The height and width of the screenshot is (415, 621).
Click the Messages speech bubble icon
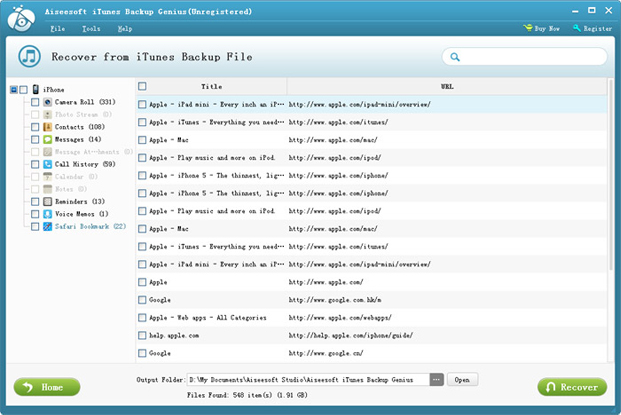(x=47, y=139)
